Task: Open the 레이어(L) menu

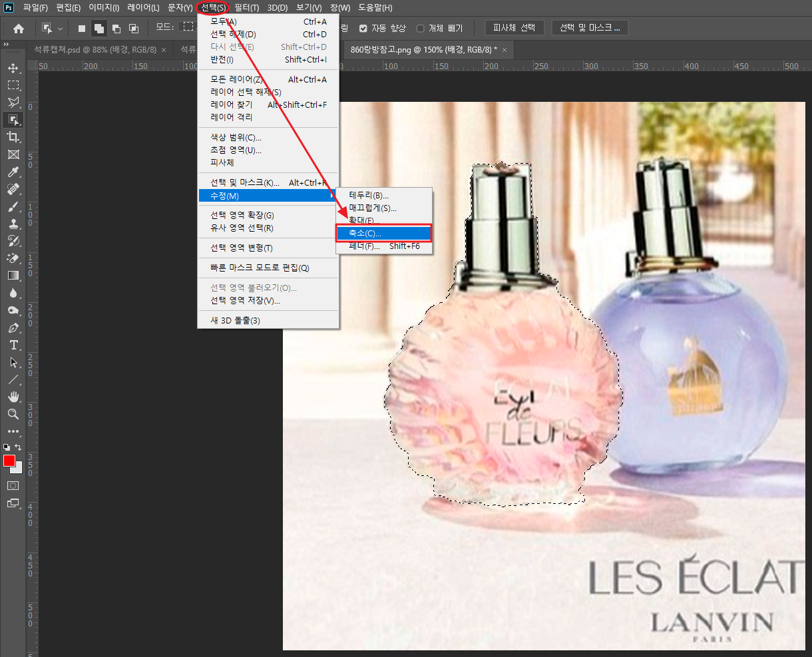Action: pos(143,8)
